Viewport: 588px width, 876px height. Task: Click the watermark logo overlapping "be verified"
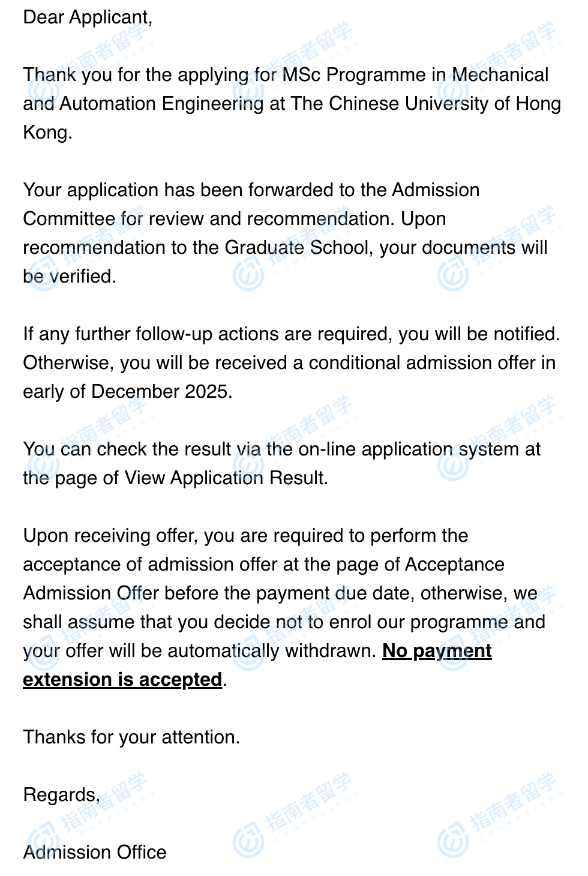coord(42,275)
